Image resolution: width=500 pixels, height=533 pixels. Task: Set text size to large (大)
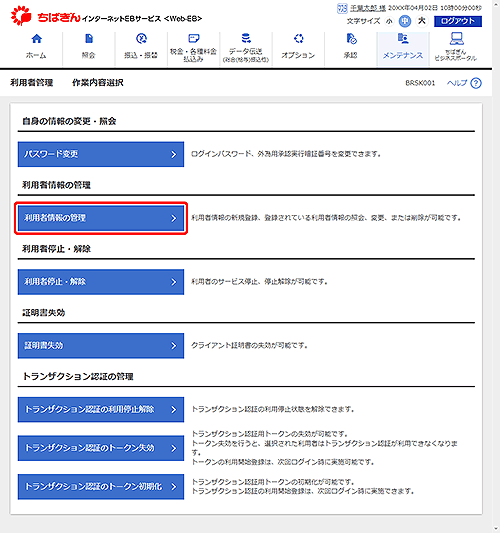421,21
